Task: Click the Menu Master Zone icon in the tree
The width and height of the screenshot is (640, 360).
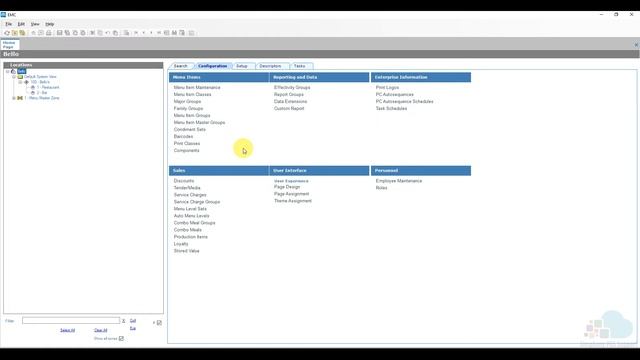Action: pyautogui.click(x=20, y=98)
